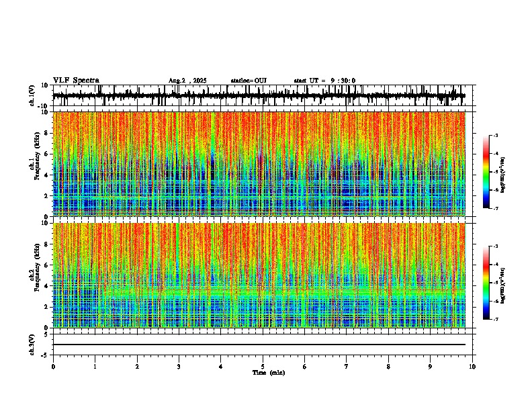532x411 pixels.
Task: Click the '-7' label on ch.2 color scale
Action: click(x=496, y=319)
